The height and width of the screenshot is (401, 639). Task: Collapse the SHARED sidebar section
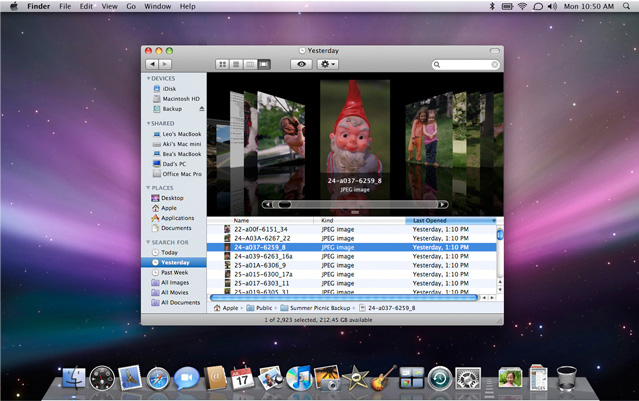click(148, 123)
